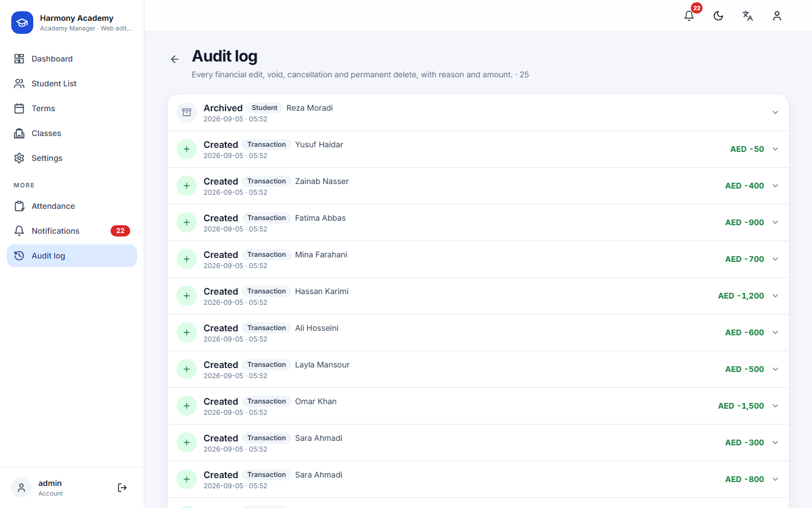Select the Audit log sidebar item
812x508 pixels.
pyautogui.click(x=72, y=256)
